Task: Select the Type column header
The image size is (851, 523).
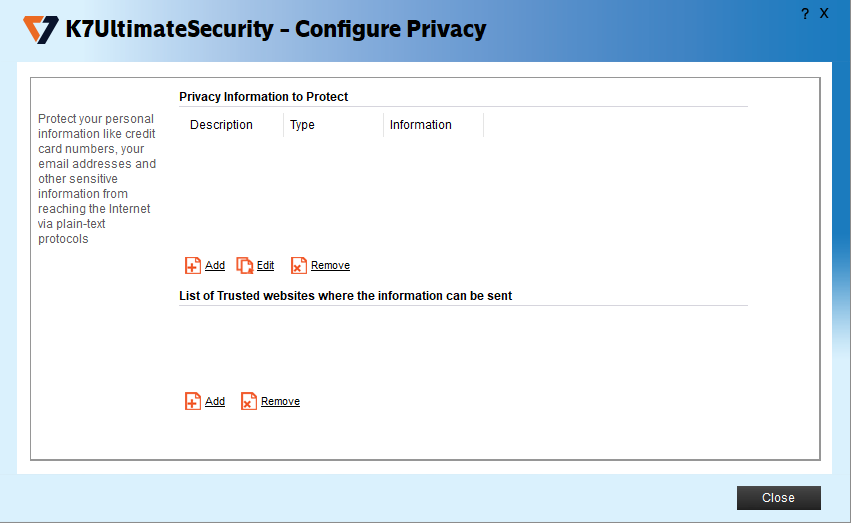Action: 302,125
